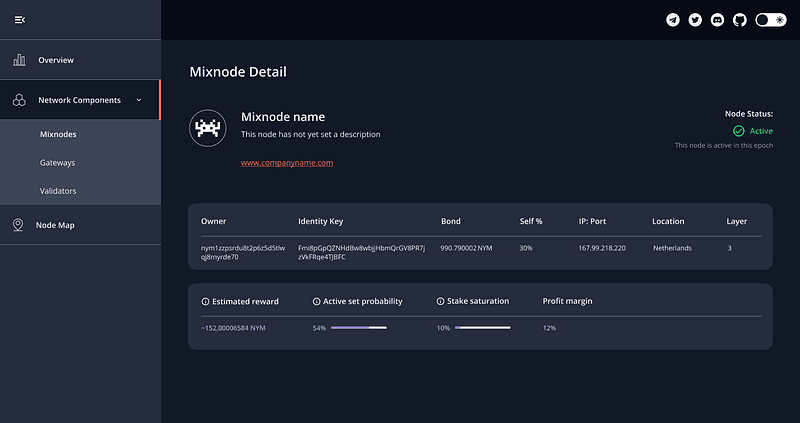The image size is (800, 423).
Task: Click the Overview bar chart icon
Action: [20, 60]
